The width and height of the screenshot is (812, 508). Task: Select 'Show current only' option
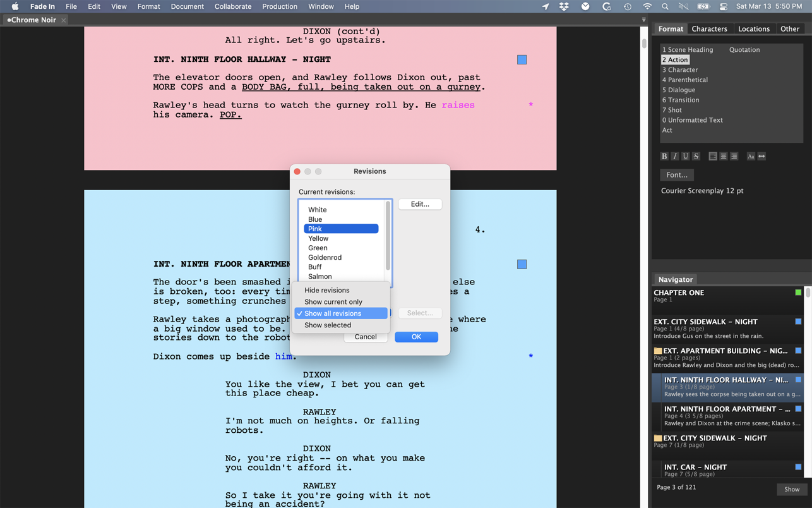tap(333, 302)
